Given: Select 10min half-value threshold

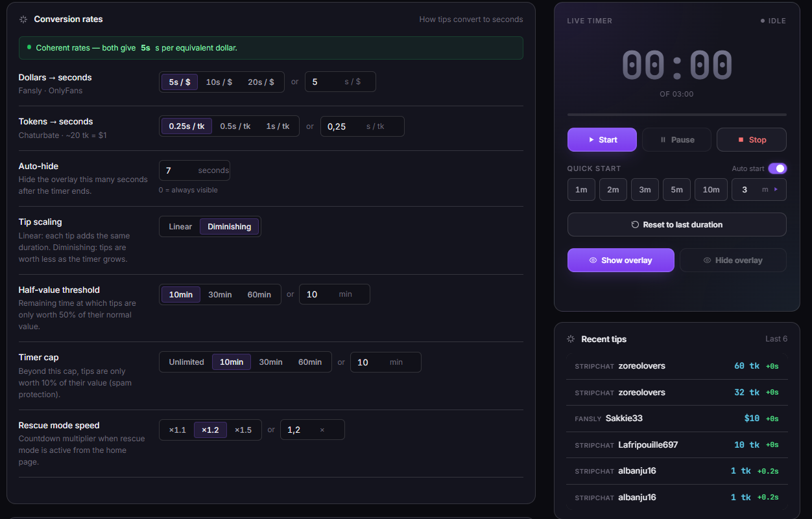Looking at the screenshot, I should pyautogui.click(x=181, y=295).
